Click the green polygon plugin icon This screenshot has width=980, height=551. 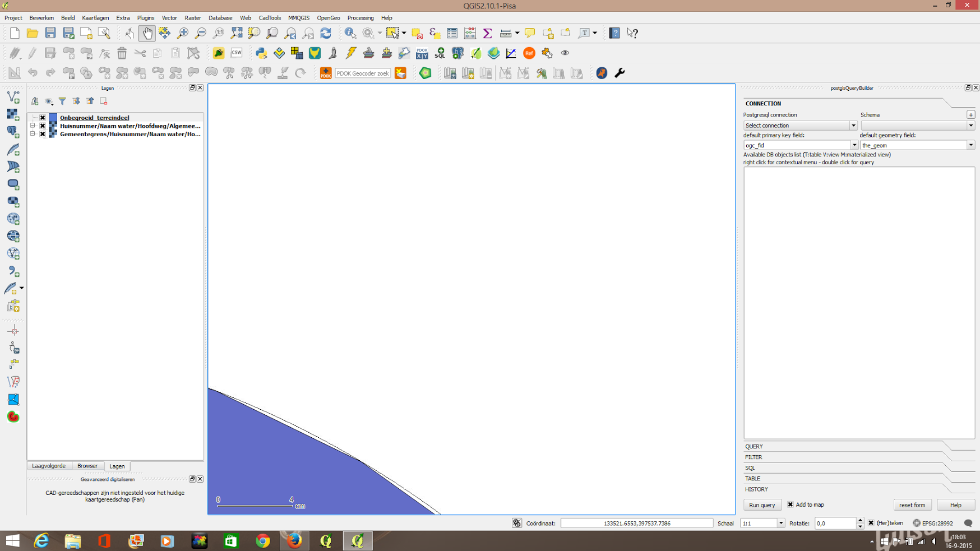click(426, 73)
